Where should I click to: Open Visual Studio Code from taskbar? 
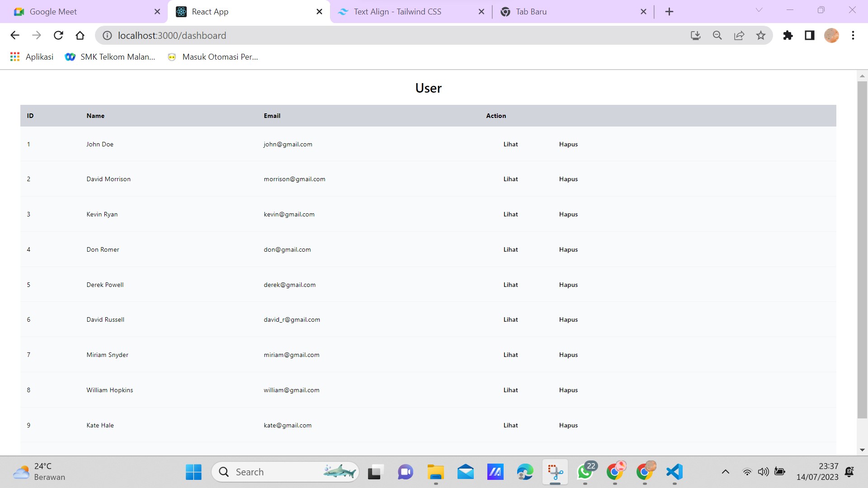pos(674,473)
